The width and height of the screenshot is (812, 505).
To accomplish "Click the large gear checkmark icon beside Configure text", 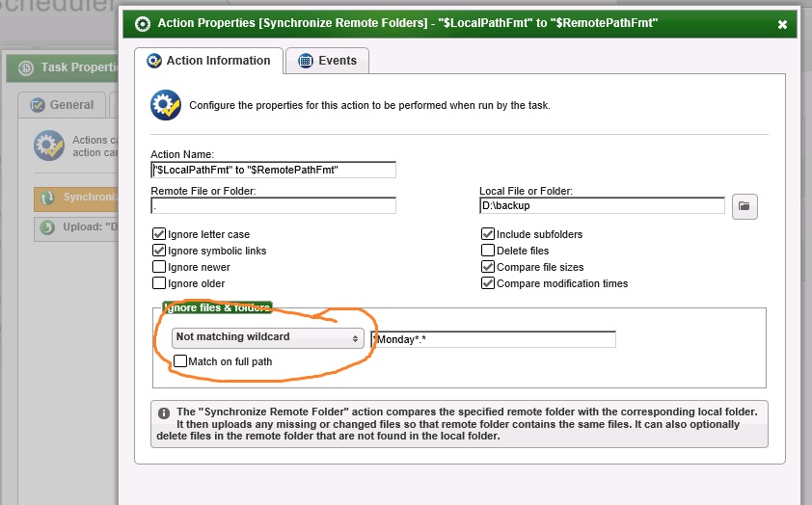I will [166, 104].
